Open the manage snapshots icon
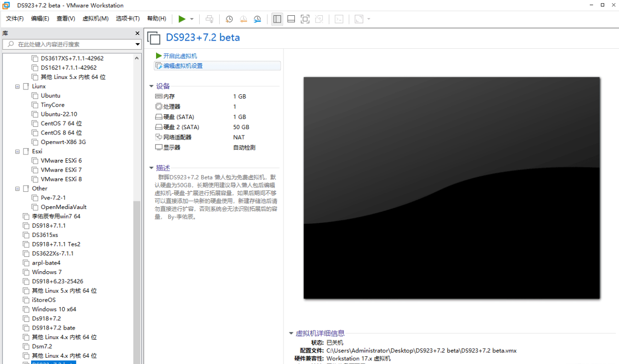 point(257,19)
